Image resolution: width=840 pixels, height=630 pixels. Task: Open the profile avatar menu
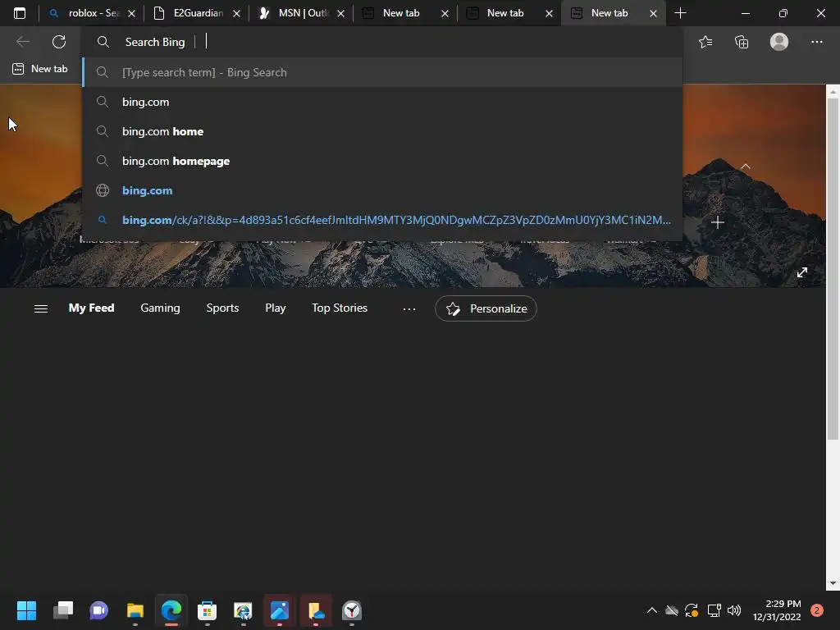point(779,42)
